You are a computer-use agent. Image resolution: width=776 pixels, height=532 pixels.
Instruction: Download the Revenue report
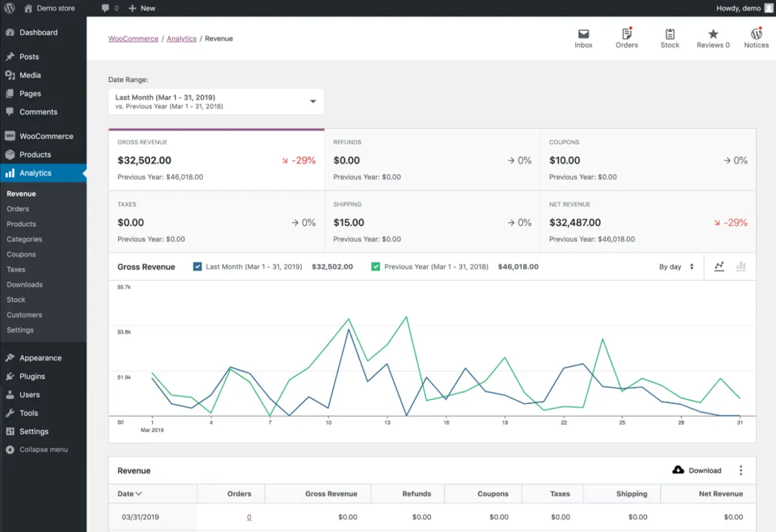pos(696,470)
